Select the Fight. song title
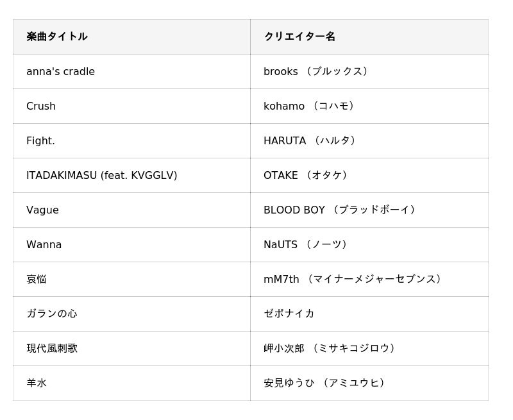The width and height of the screenshot is (513, 420). pos(40,140)
